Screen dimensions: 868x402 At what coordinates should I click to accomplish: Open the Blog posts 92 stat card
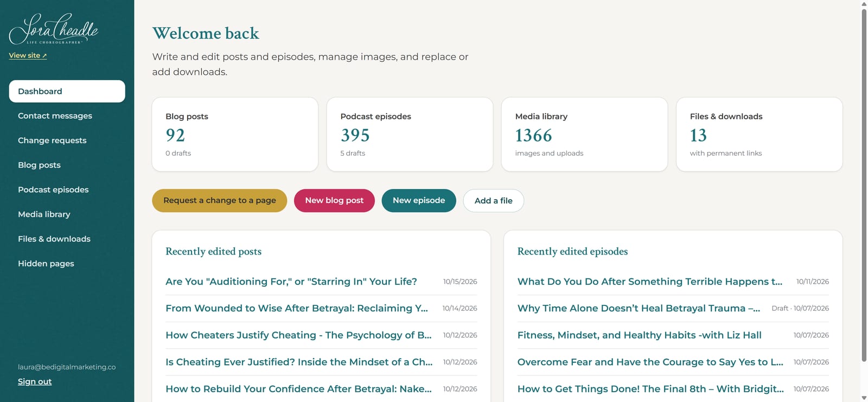235,135
